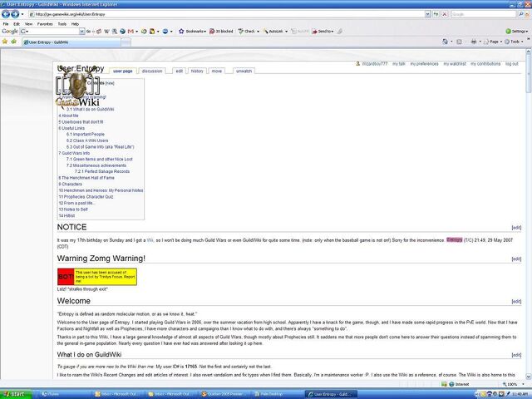Click the green Settings icon on Google toolbar

pos(508,32)
